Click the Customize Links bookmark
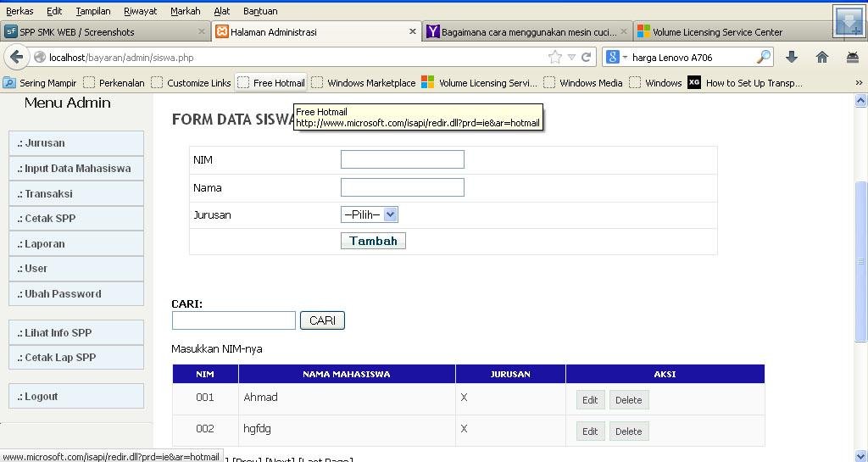The image size is (868, 462). (192, 83)
